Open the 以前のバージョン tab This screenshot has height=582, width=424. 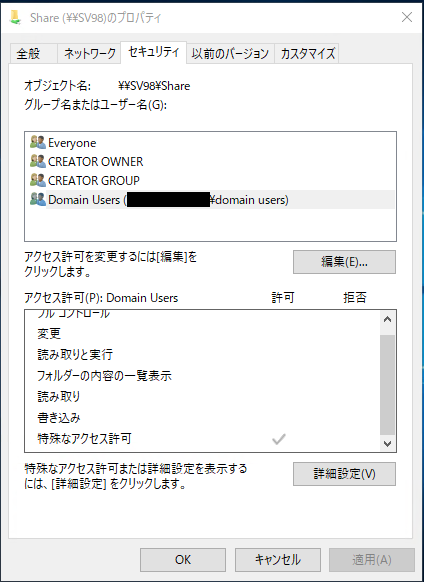click(x=230, y=54)
